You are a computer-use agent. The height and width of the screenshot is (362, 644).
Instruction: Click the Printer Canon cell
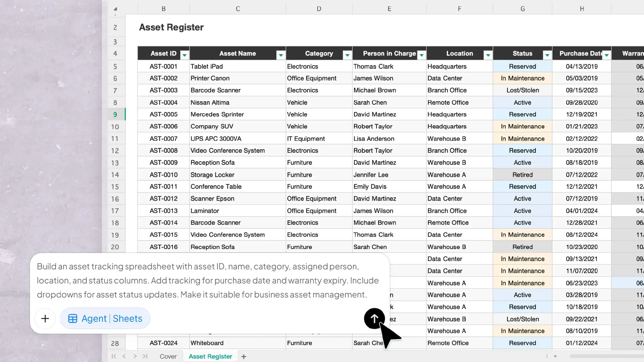tap(238, 78)
